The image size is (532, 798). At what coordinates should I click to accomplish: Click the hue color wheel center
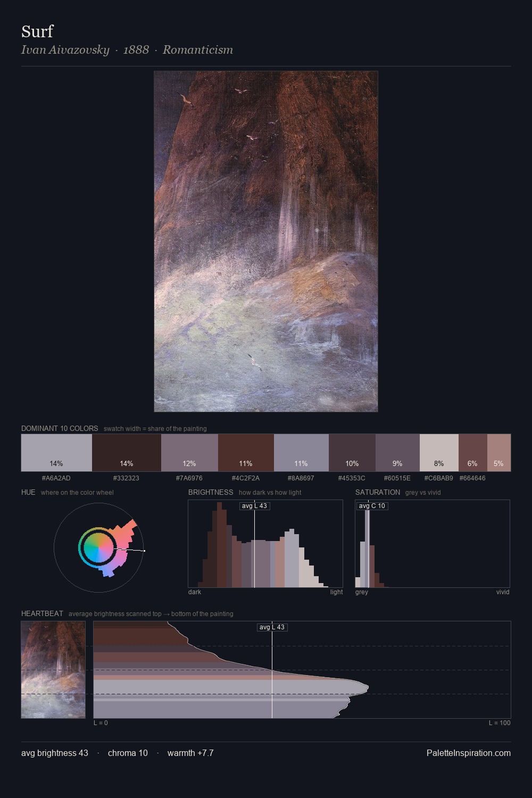pyautogui.click(x=98, y=547)
